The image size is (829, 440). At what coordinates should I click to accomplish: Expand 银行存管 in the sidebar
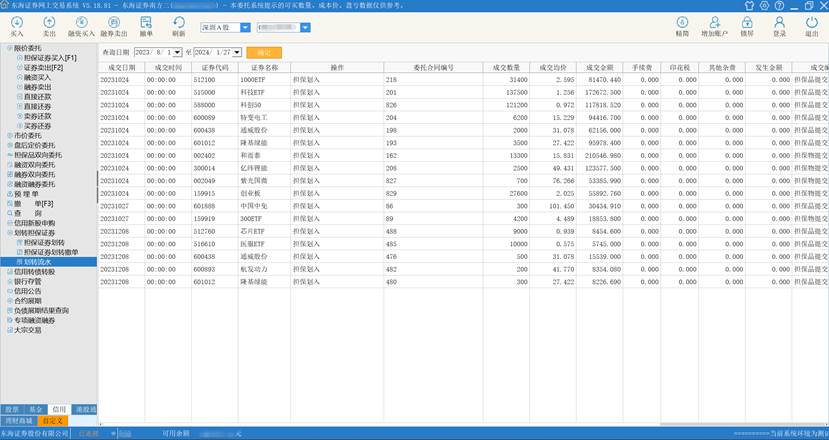[x=10, y=281]
